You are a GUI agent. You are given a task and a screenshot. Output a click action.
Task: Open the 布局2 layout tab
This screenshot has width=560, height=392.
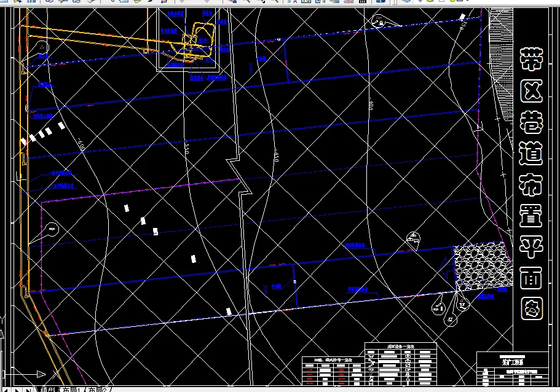98,390
